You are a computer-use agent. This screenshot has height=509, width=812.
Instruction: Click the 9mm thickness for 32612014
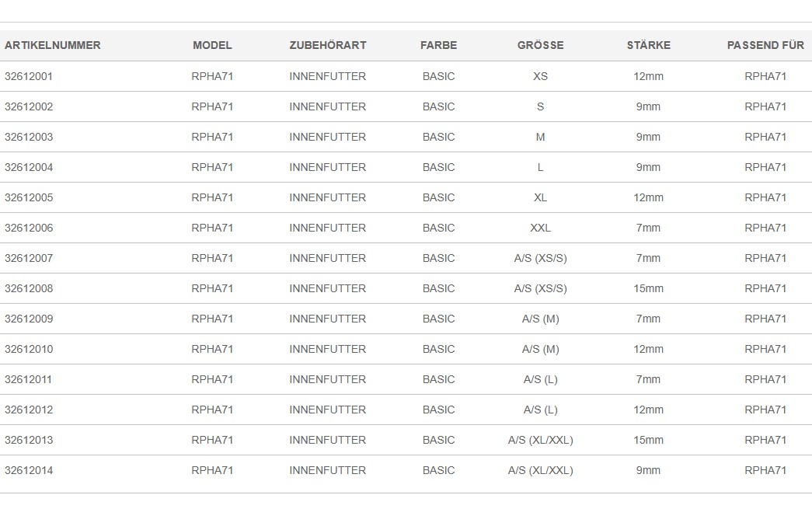(648, 470)
